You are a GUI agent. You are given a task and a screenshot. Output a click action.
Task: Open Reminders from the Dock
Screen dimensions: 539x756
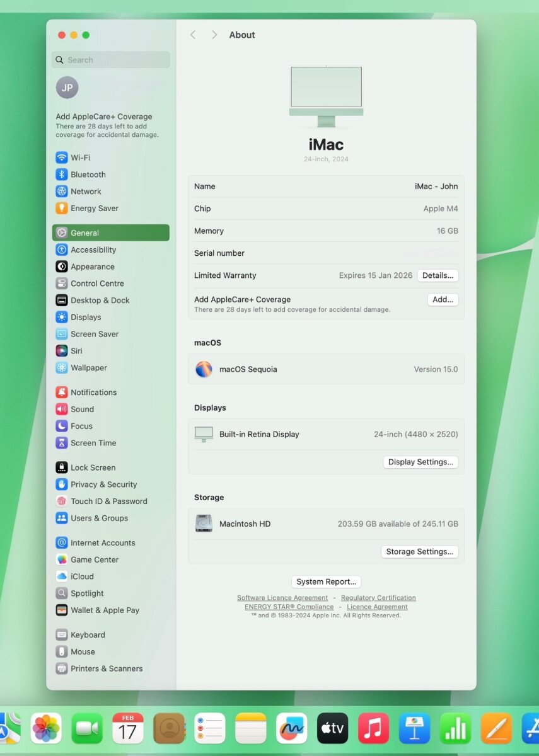coord(210,728)
